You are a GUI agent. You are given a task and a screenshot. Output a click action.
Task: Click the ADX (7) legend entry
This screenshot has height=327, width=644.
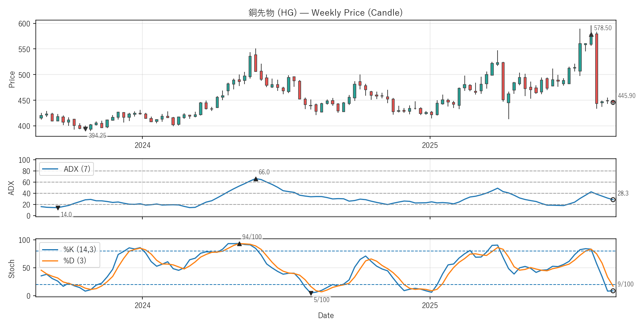click(66, 169)
